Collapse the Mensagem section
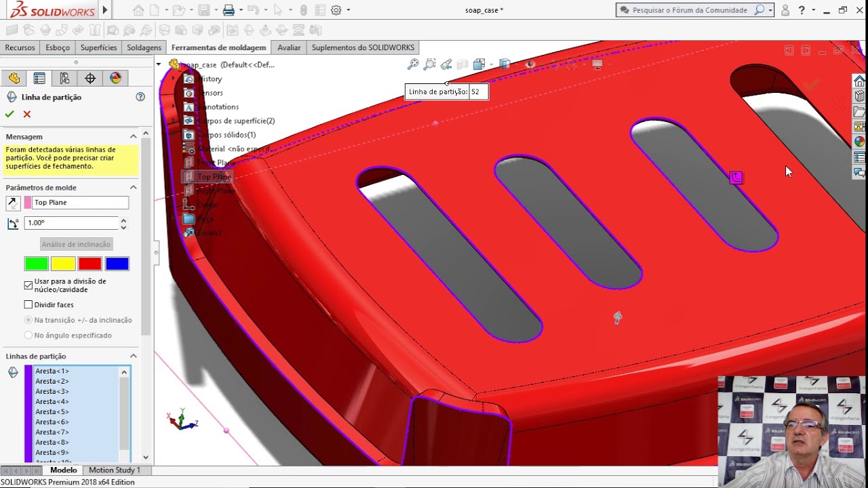The height and width of the screenshot is (488, 868). click(x=134, y=136)
